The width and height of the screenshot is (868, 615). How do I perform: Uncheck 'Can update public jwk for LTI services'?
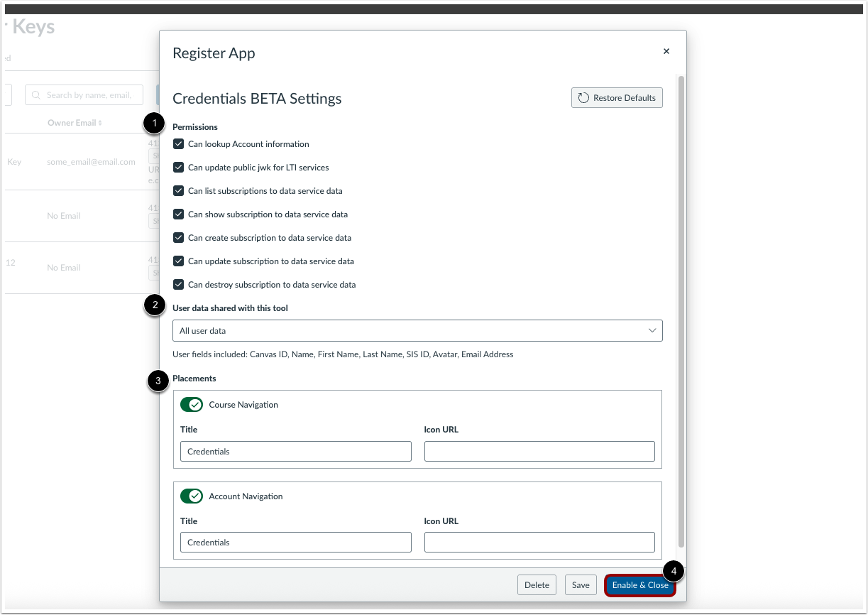tap(179, 167)
